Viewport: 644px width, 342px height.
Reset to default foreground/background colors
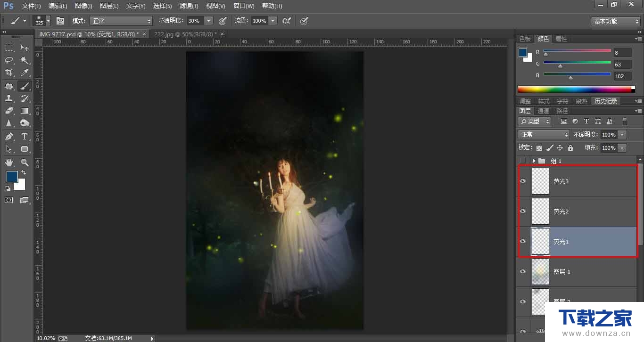tap(8, 188)
